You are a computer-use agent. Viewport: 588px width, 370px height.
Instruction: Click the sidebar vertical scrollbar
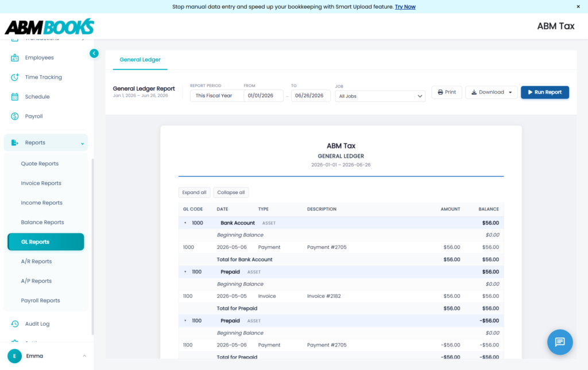click(x=92, y=247)
